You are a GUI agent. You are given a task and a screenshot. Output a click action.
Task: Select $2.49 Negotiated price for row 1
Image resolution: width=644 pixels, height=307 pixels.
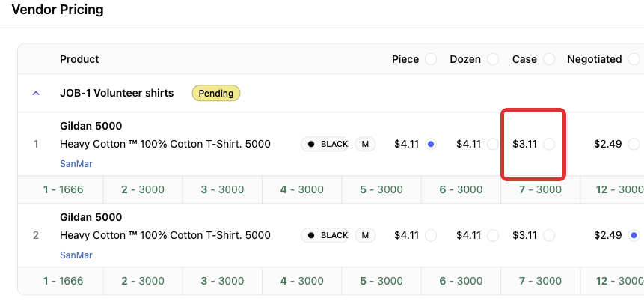click(634, 145)
